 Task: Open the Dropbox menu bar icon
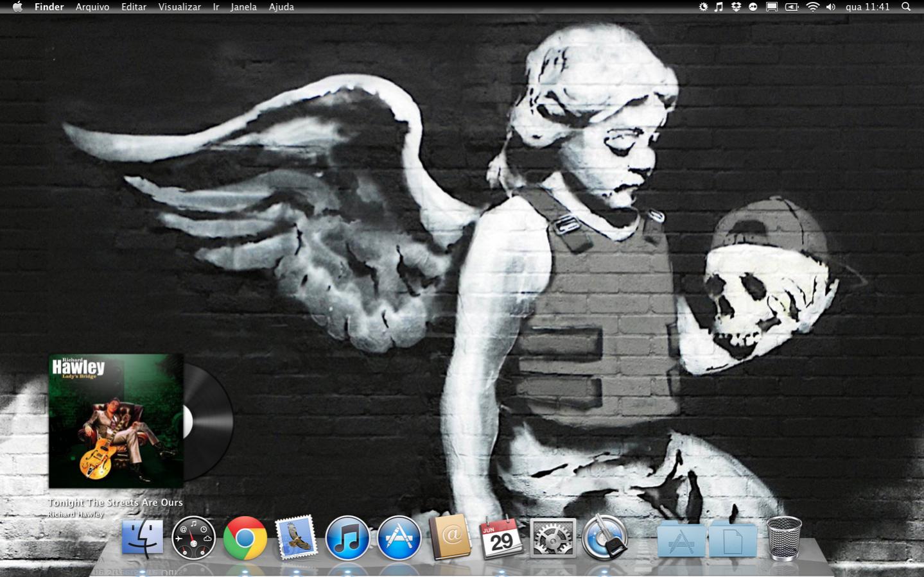(736, 6)
